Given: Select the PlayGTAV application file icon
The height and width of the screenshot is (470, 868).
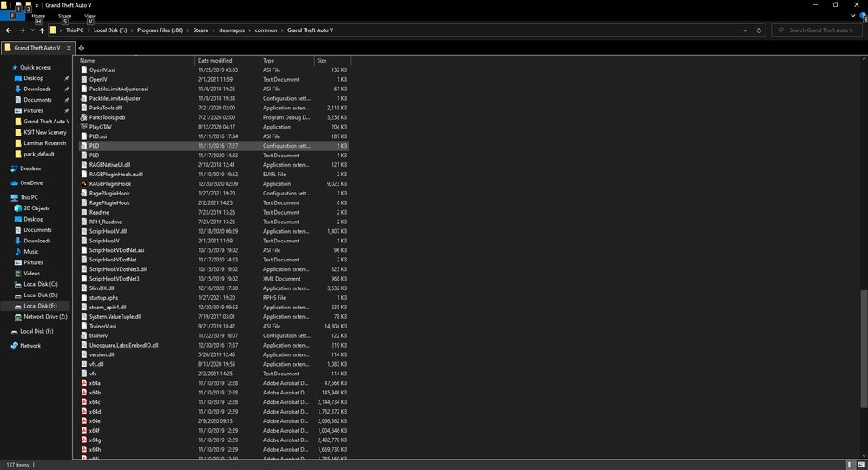Looking at the screenshot, I should click(x=84, y=127).
